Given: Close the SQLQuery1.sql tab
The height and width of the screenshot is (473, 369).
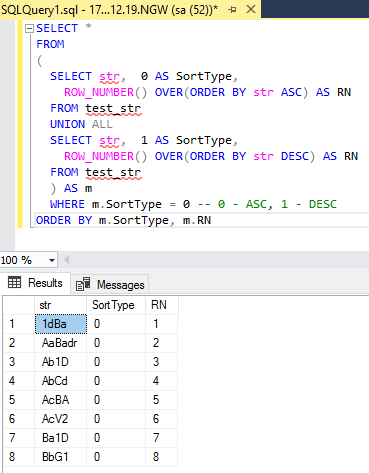Looking at the screenshot, I should (251, 9).
